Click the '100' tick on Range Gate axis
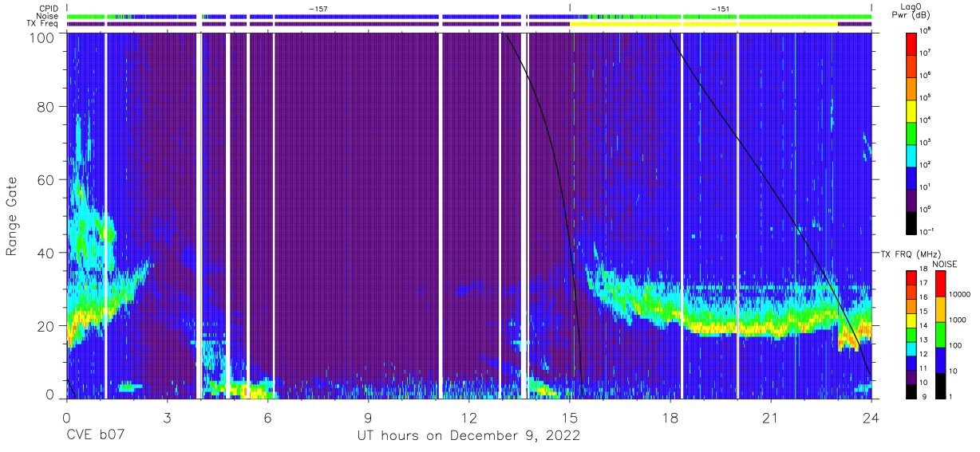The height and width of the screenshot is (452, 980). 41,37
